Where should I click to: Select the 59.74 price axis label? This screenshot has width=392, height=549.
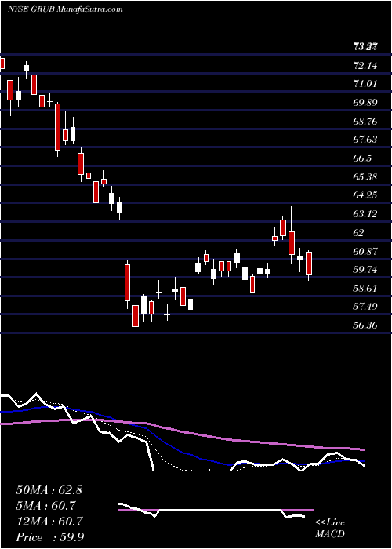[x=365, y=270]
